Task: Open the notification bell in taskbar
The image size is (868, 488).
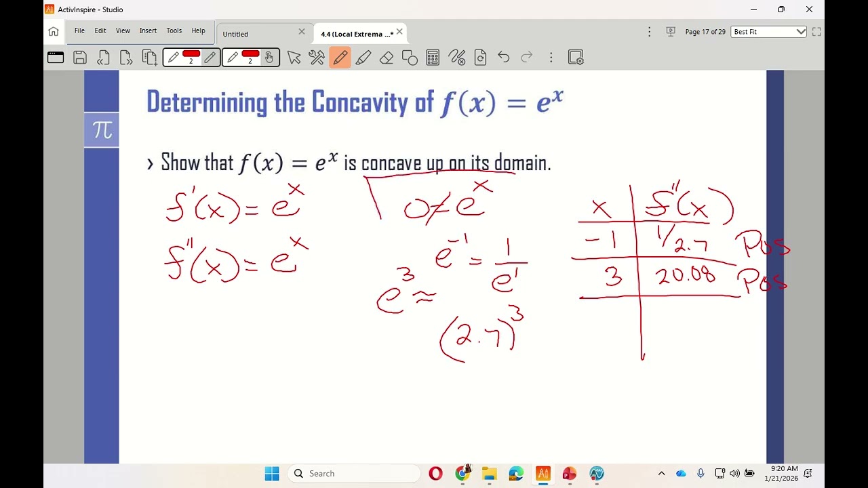Action: click(808, 474)
